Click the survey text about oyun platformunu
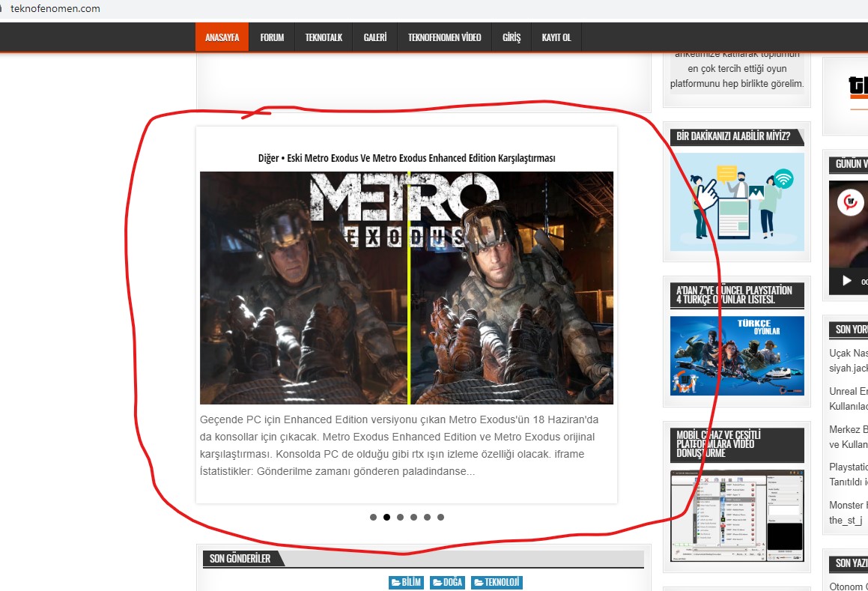The image size is (868, 591). click(737, 71)
